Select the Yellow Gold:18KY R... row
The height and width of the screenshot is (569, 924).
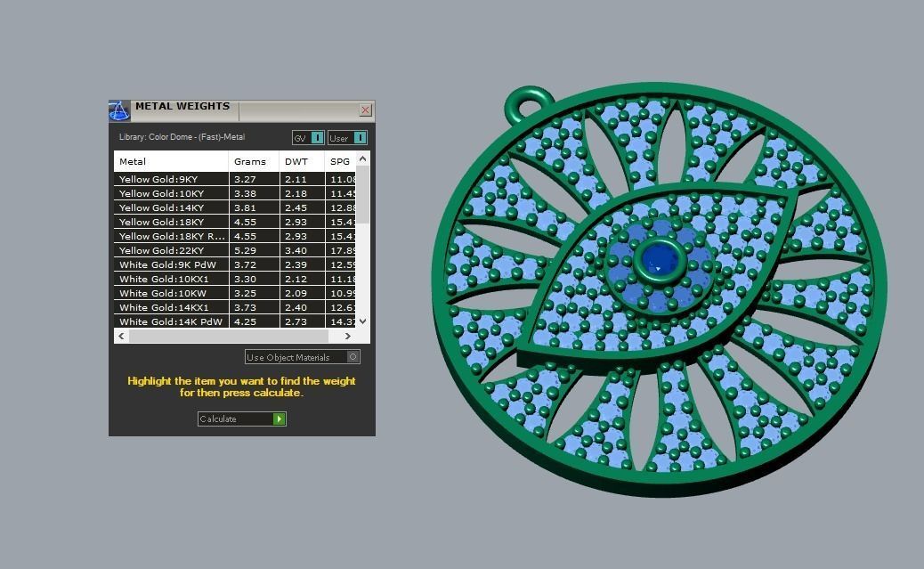234,236
